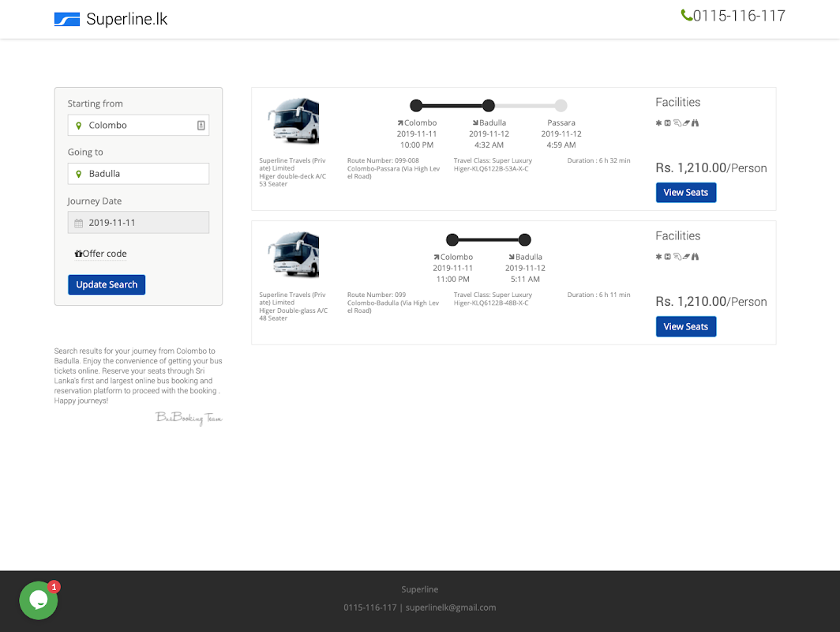This screenshot has height=632, width=840.
Task: Click the Superline name in the footer
Action: click(x=420, y=589)
